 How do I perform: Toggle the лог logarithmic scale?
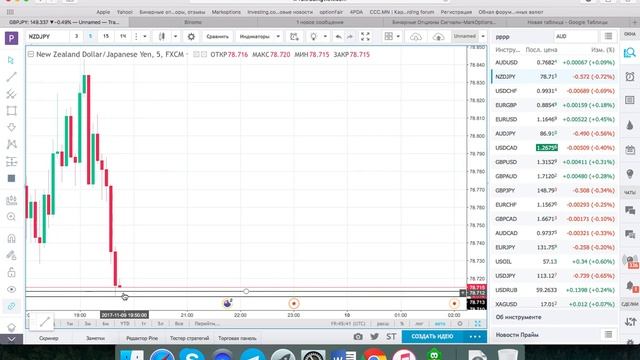pos(419,324)
